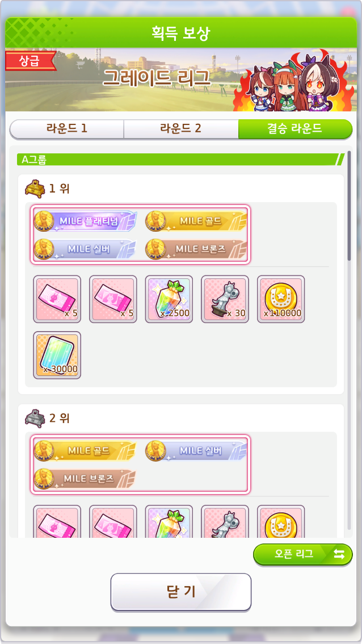Click the first pink ticket reward in 1위

coord(57,299)
